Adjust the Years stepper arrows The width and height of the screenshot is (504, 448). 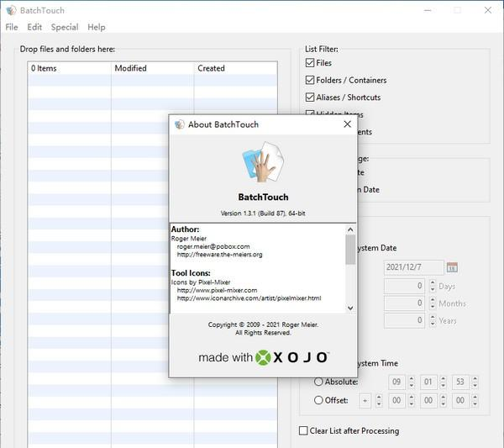tap(433, 320)
